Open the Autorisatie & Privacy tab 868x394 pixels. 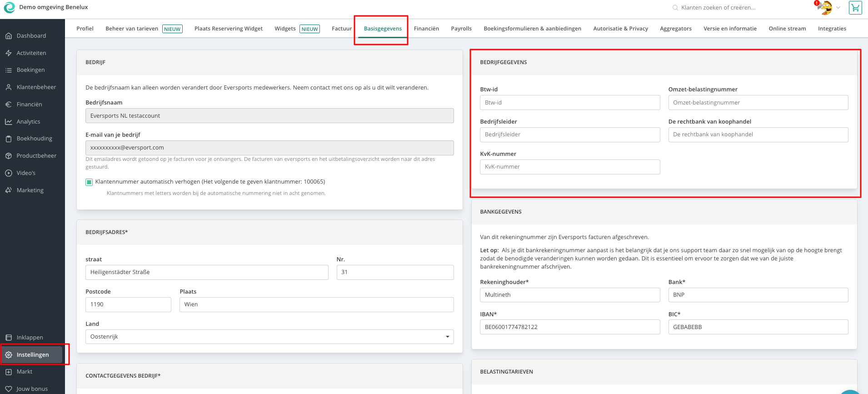620,29
